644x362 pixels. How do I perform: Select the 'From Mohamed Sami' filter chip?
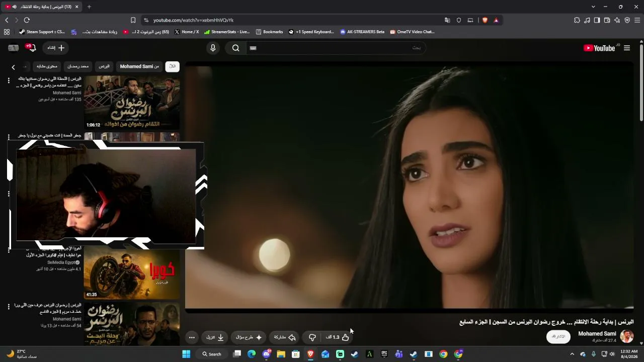(139, 66)
